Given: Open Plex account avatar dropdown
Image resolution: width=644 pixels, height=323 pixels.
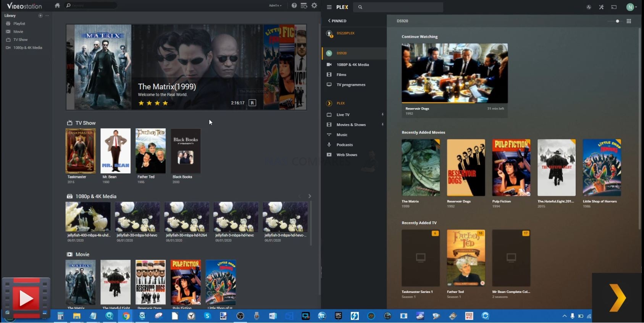Looking at the screenshot, I should click(x=632, y=7).
